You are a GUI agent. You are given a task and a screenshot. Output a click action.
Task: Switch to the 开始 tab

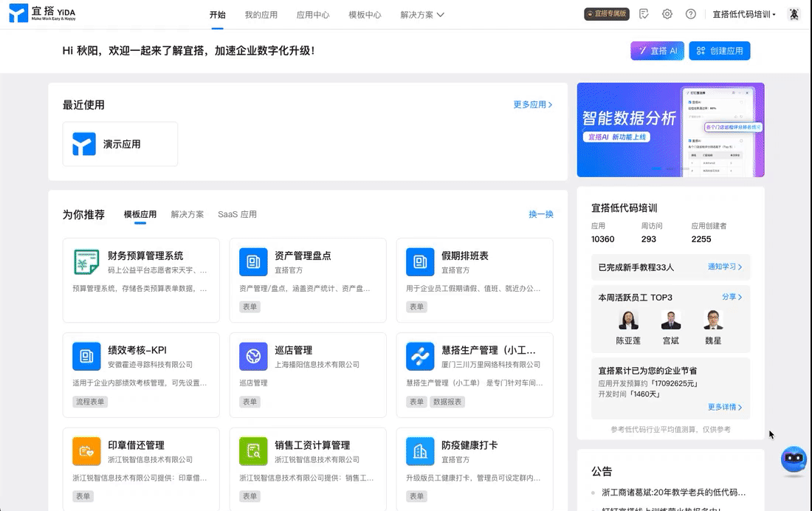[x=218, y=15]
